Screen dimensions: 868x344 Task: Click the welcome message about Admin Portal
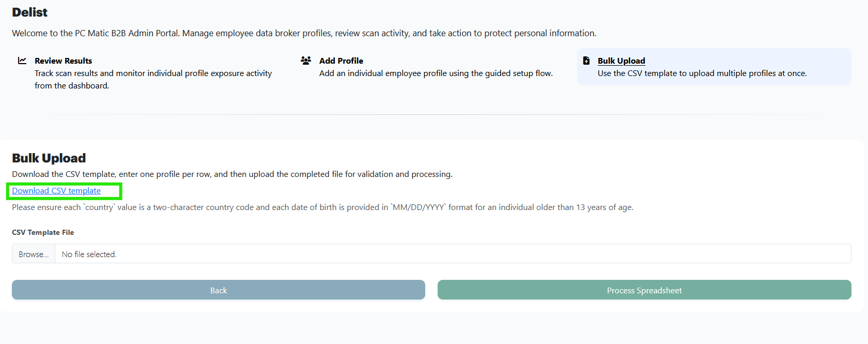[304, 33]
